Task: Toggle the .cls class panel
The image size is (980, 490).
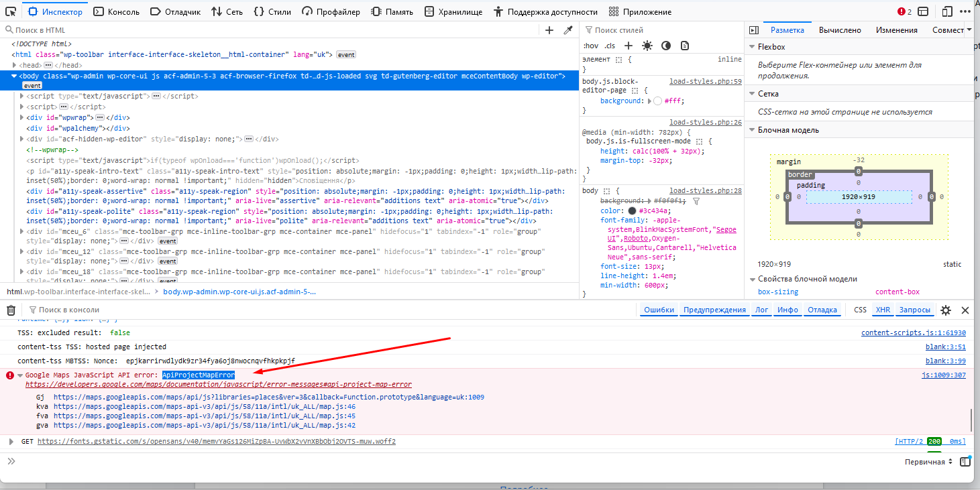Action: 610,46
